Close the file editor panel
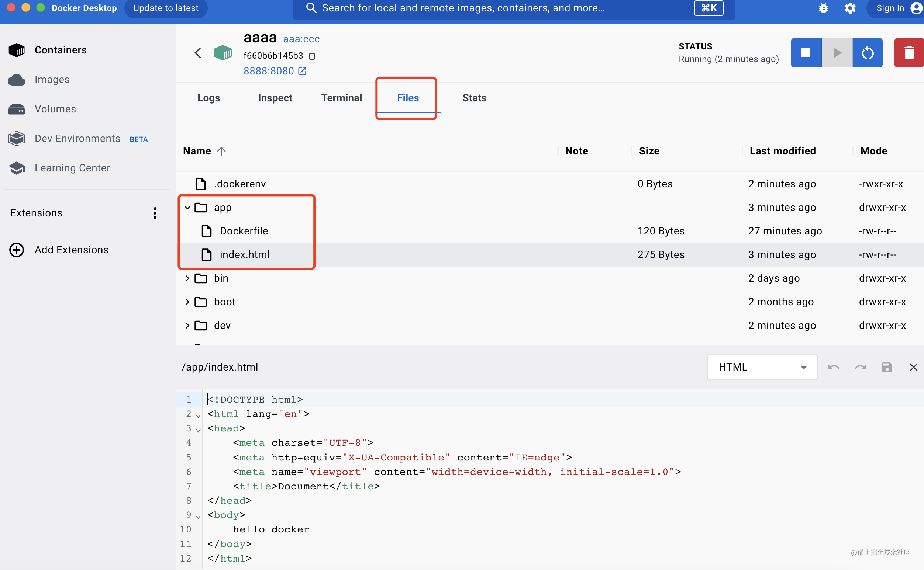This screenshot has width=924, height=570. [913, 367]
